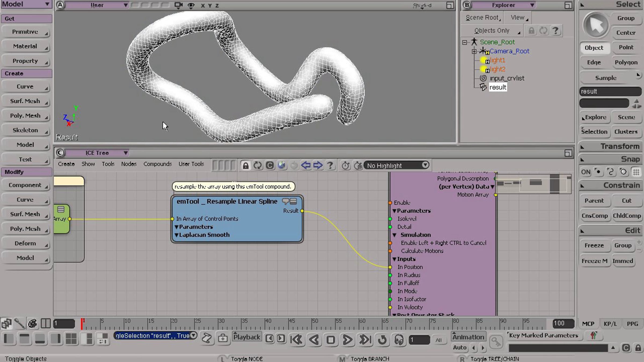
Task: Expand the Camera_Root tree node
Action: [x=474, y=51]
